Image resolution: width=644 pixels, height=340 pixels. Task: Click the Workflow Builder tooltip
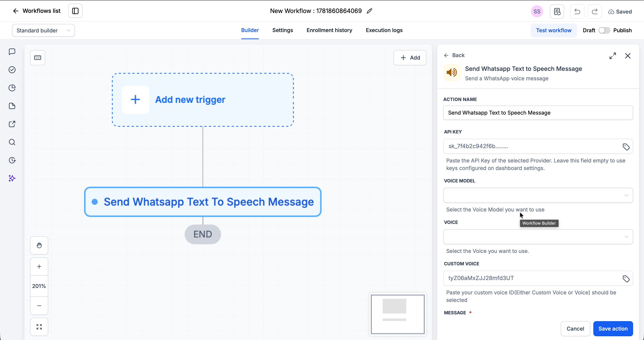(x=539, y=223)
